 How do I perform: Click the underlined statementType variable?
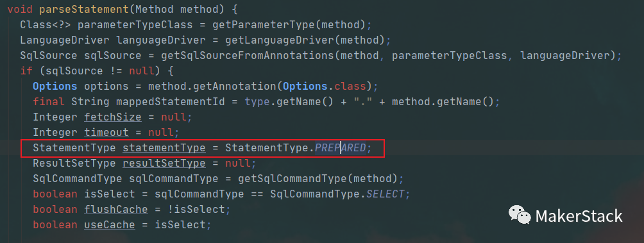164,147
